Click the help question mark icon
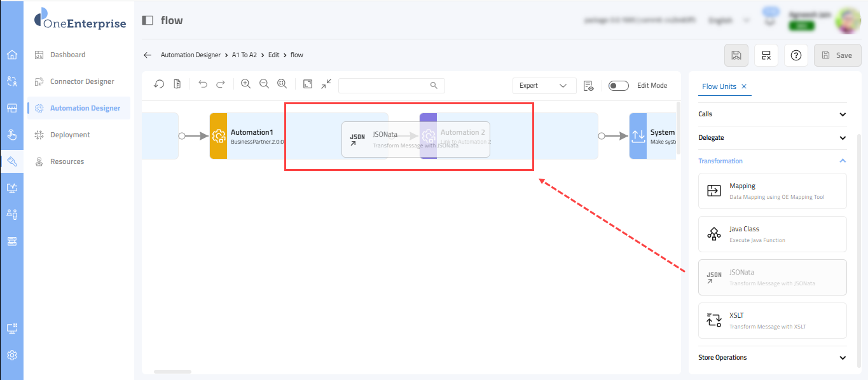The height and width of the screenshot is (380, 868). [796, 55]
